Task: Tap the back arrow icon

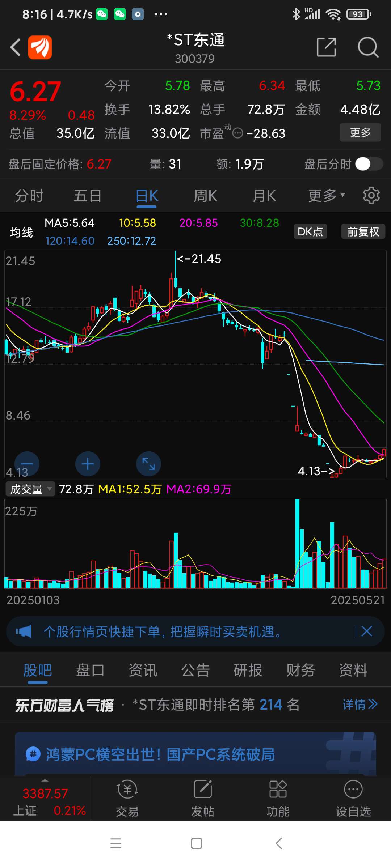Action: pos(15,47)
